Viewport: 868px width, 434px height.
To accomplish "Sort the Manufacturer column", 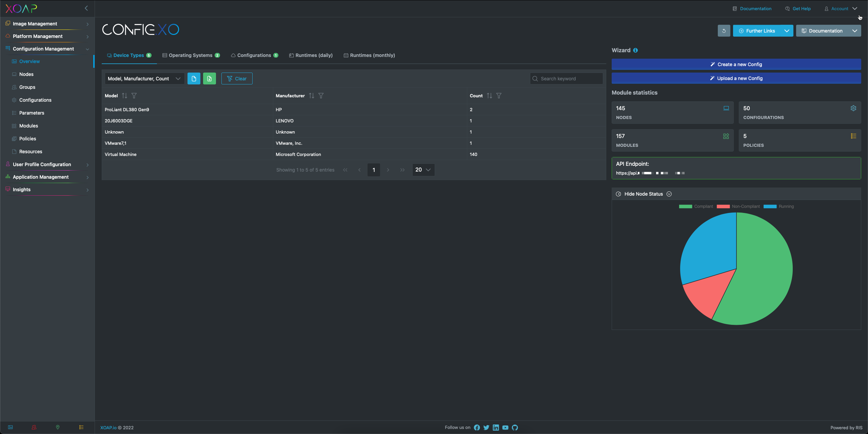I will [x=312, y=96].
